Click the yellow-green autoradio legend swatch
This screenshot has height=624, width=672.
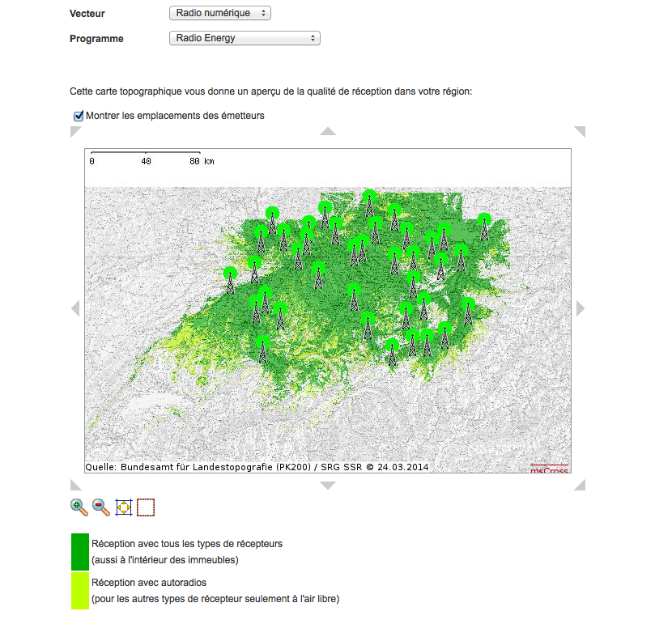(x=79, y=591)
